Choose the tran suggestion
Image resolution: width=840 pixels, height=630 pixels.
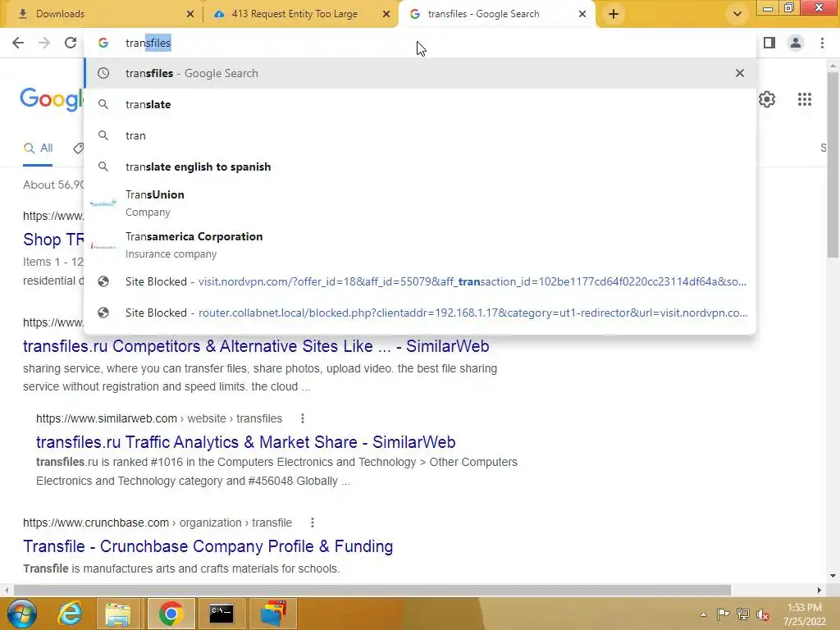click(x=420, y=135)
